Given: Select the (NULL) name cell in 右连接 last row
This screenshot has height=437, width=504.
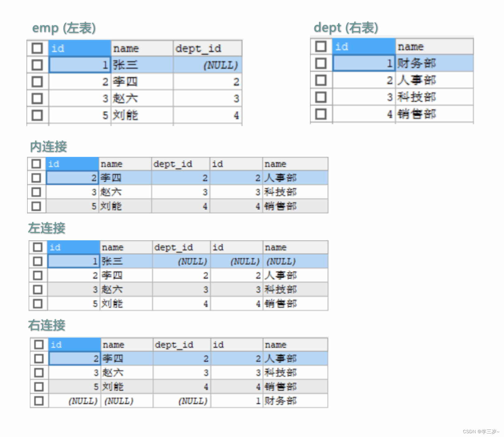Looking at the screenshot, I should click(x=127, y=401).
